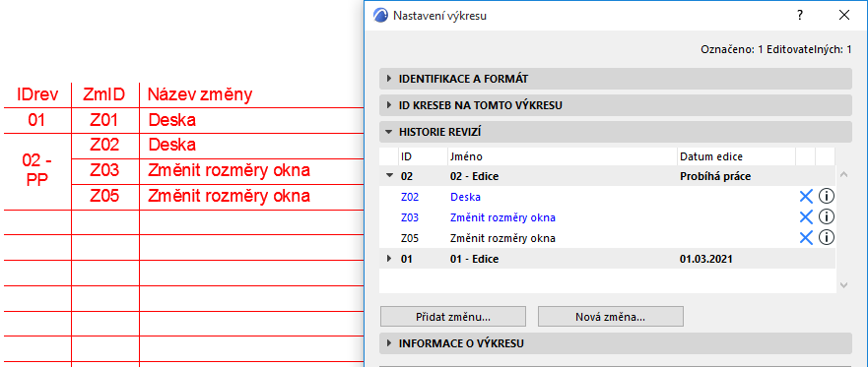
Task: Open info icon for change Z05
Action: coord(827,238)
